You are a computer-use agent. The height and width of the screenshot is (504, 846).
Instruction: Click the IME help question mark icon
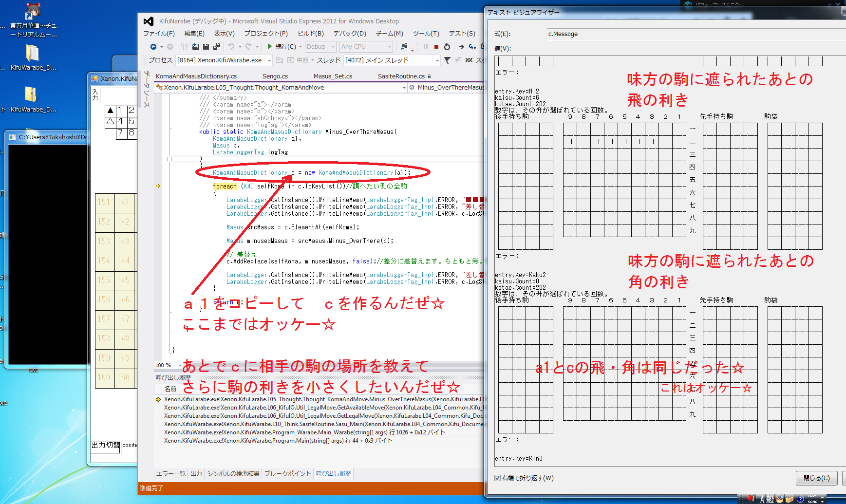[x=800, y=499]
